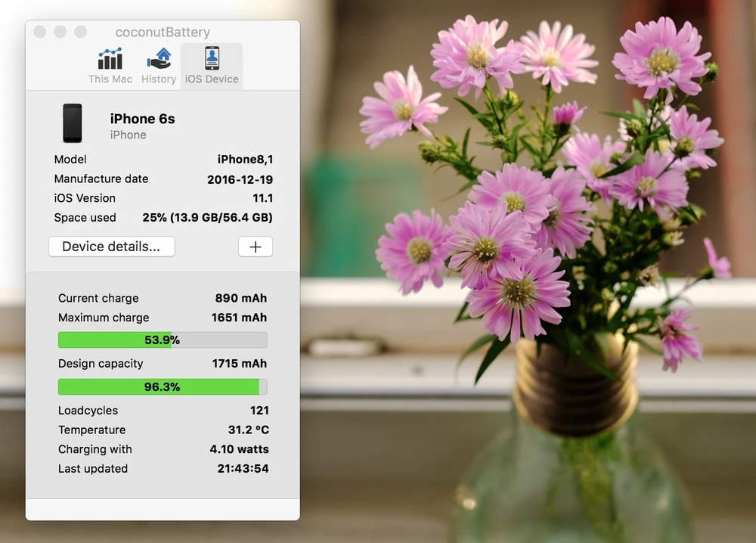The height and width of the screenshot is (543, 756).
Task: Click the Current charge 890 mAh value
Action: 240,299
